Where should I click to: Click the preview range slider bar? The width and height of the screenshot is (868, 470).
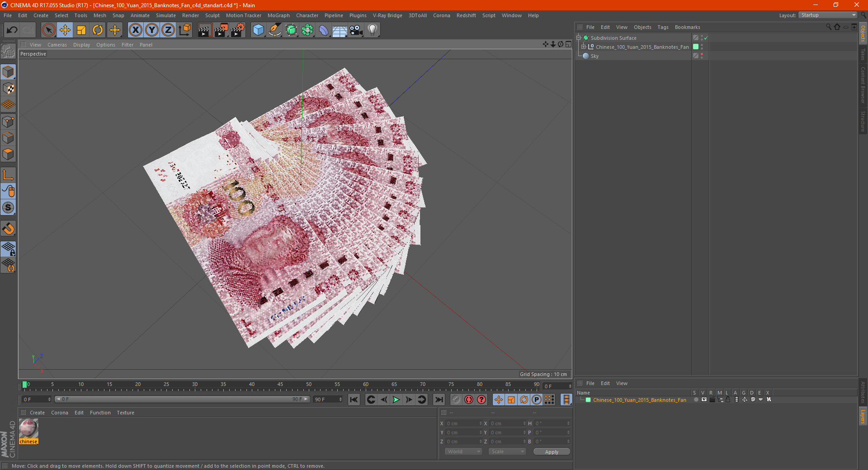[x=182, y=399]
